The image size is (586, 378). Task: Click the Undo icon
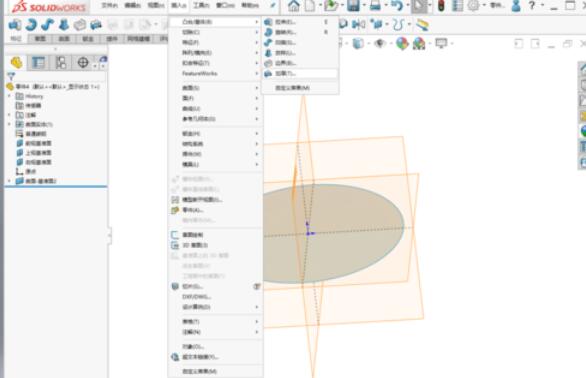pyautogui.click(x=397, y=6)
